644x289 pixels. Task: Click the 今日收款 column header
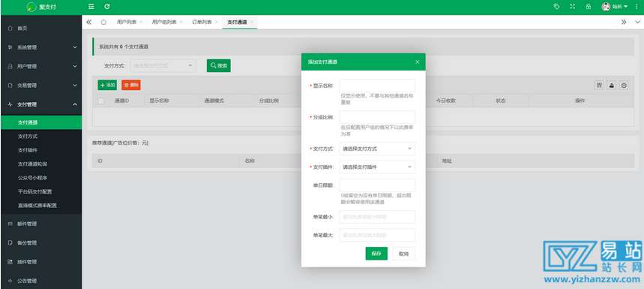445,101
